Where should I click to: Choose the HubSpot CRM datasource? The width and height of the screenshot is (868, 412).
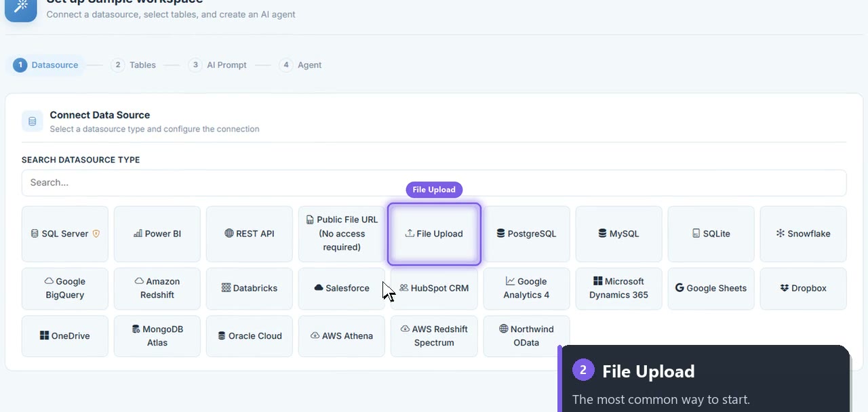[x=434, y=288]
